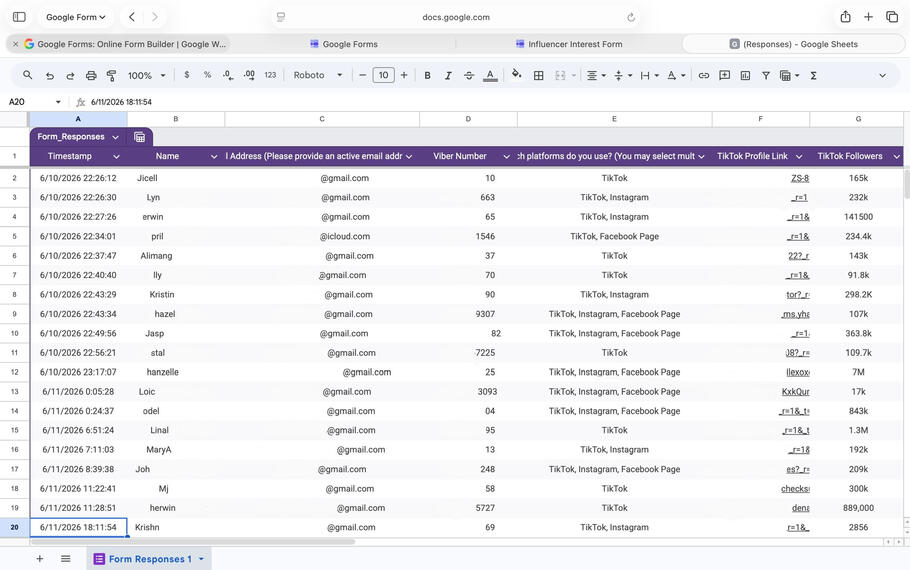The image size is (910, 570).
Task: Show the tab overview
Action: [x=892, y=17]
